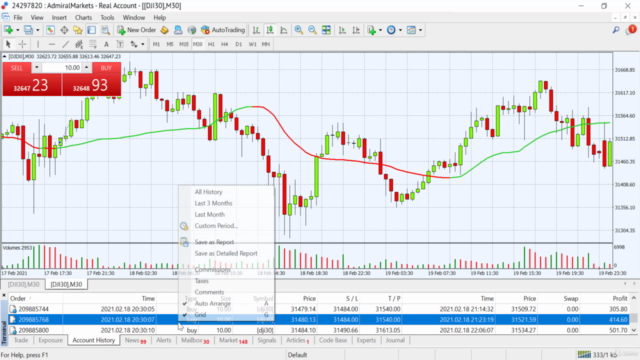Toggle the Navigator folder-star icon
The height and width of the screenshot is (360, 640).
point(78,30)
